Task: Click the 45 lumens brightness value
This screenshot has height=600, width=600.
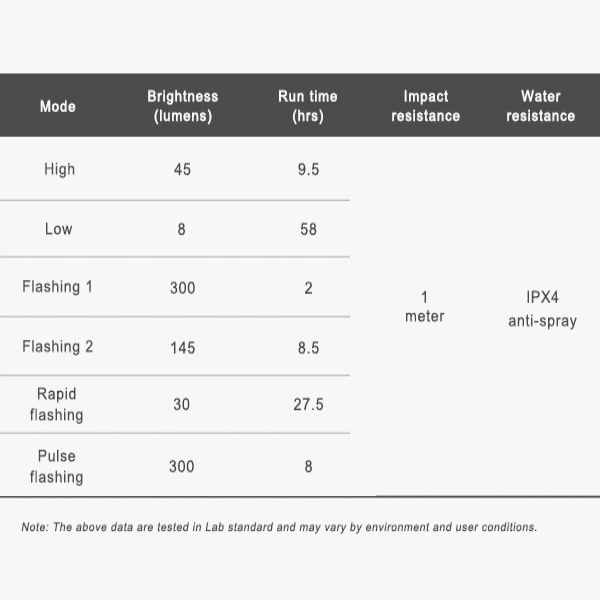Action: [182, 169]
